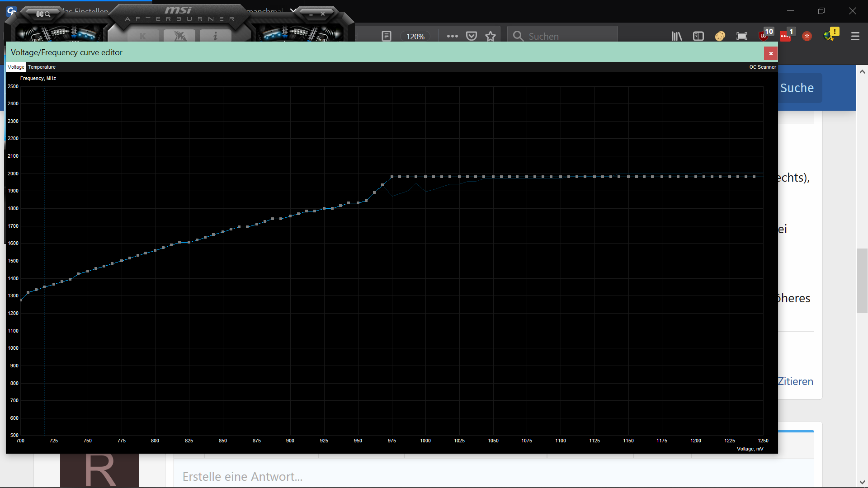This screenshot has height=488, width=868.
Task: Open the page actions three-dots menu
Action: coord(452,36)
